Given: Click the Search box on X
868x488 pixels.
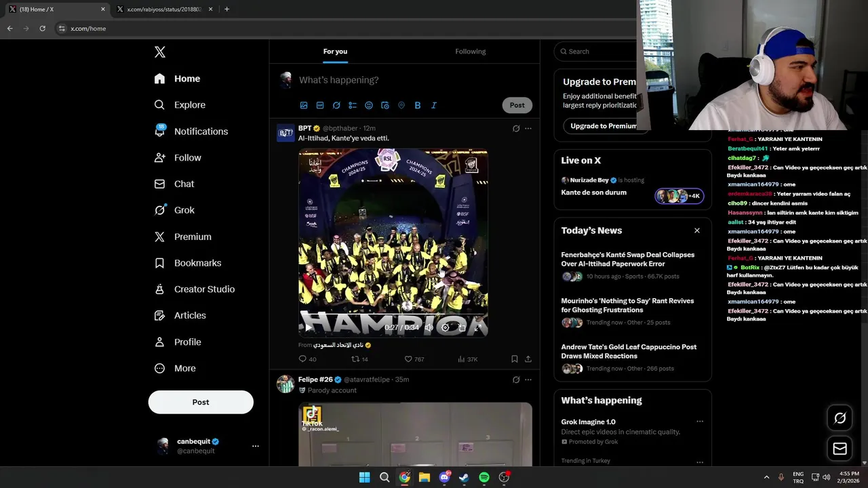Looking at the screenshot, I should click(595, 52).
